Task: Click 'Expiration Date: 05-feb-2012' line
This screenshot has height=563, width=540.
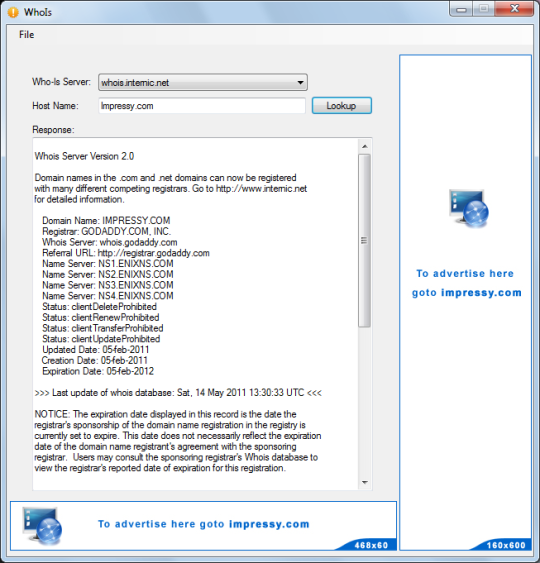Action: tap(98, 371)
